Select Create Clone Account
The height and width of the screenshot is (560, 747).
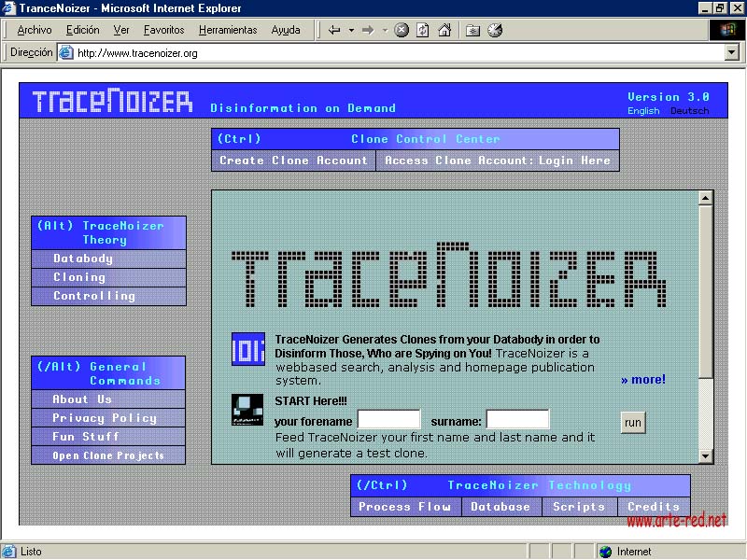293,161
